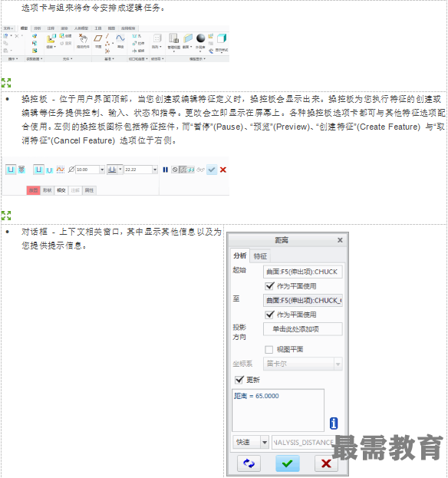Click the expand image icon below the ribbon screenshot
The width and height of the screenshot is (448, 478).
tap(6, 83)
